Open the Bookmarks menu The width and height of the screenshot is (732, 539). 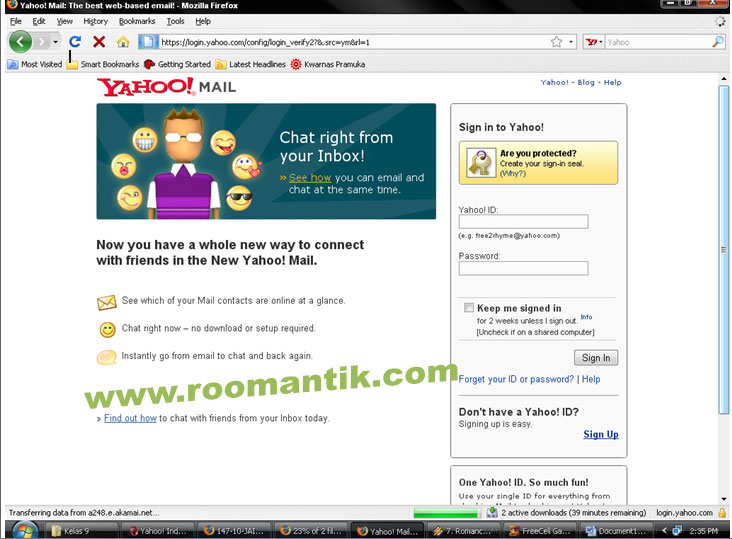click(x=137, y=21)
